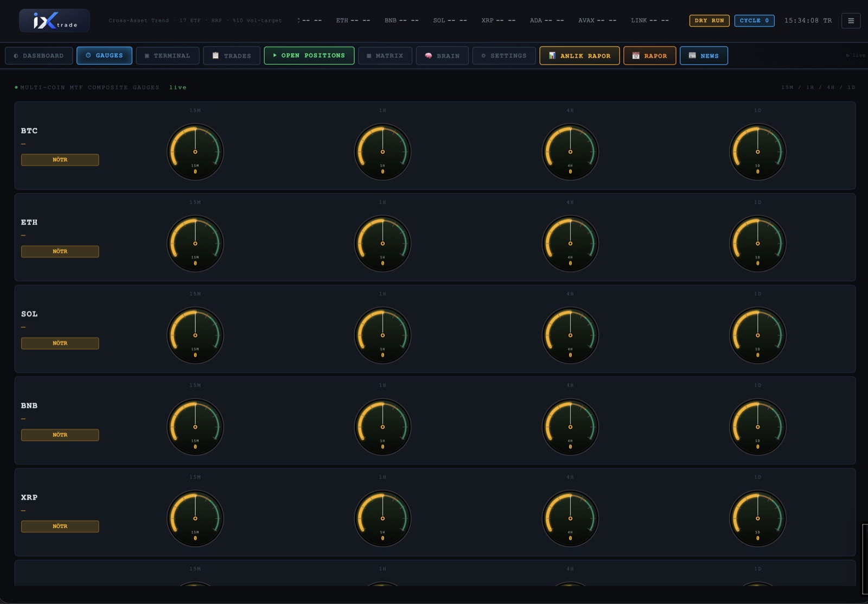Open the Rapor report button
Image resolution: width=868 pixels, height=604 pixels.
649,55
